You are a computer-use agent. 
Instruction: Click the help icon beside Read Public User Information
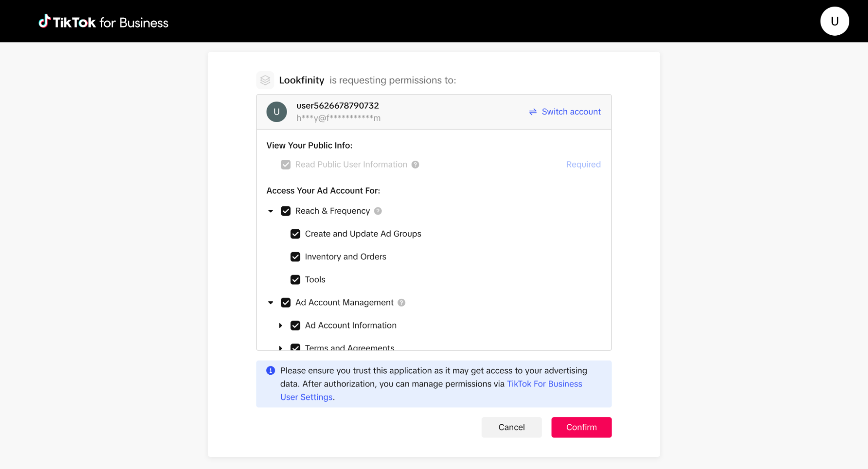pyautogui.click(x=416, y=165)
